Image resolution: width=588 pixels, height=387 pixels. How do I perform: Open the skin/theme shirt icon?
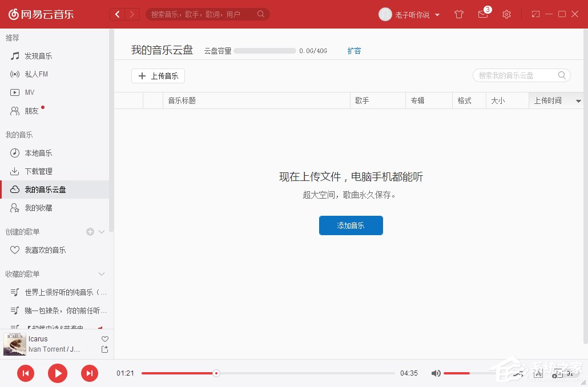pos(458,14)
